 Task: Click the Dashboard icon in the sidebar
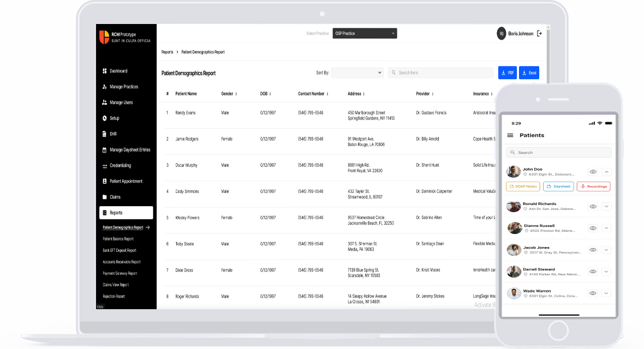[x=105, y=71]
